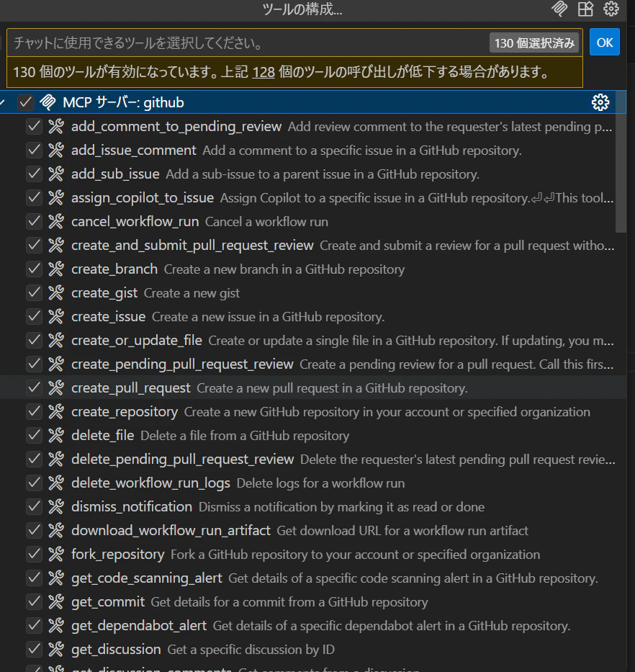Toggle create_branch checkbox
635x672 pixels.
click(x=34, y=269)
